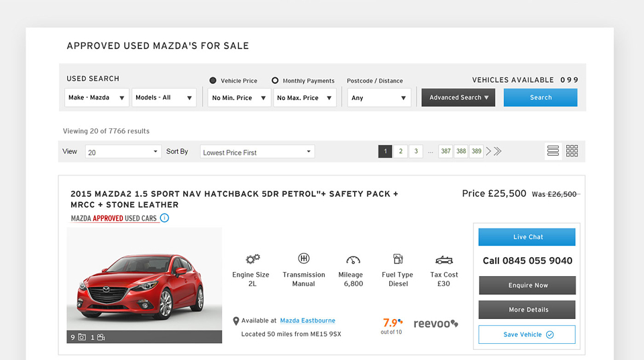Image resolution: width=644 pixels, height=360 pixels.
Task: Click the Vehicles Available 099 counter
Action: (525, 80)
